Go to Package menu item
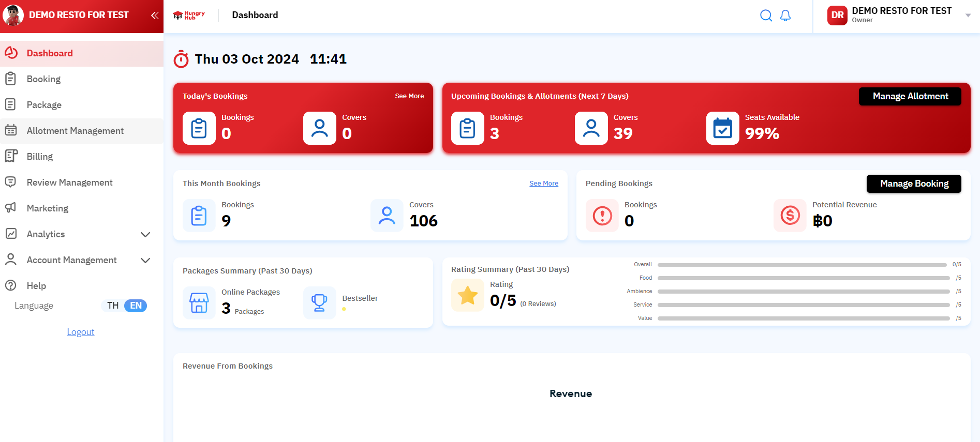This screenshot has height=442, width=980. 82,105
